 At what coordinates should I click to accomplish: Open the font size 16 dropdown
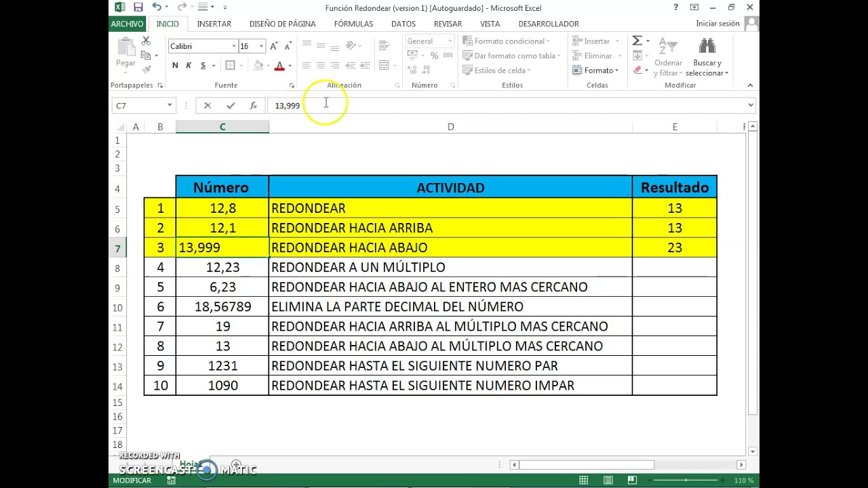point(261,46)
